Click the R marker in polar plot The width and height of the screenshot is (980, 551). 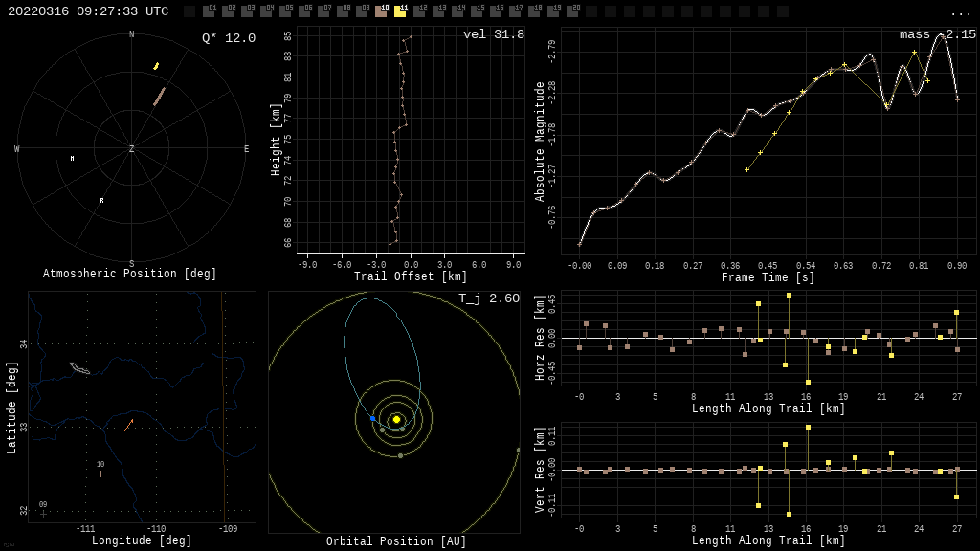pyautogui.click(x=101, y=201)
